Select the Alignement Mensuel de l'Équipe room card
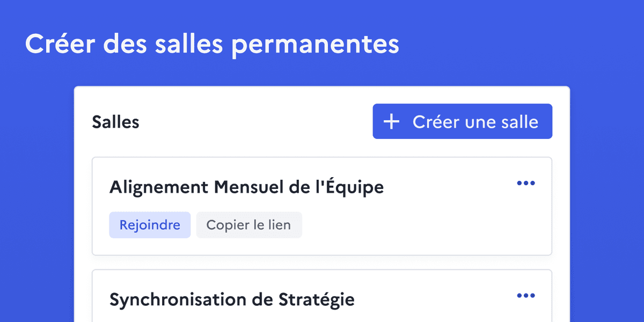 click(x=322, y=206)
